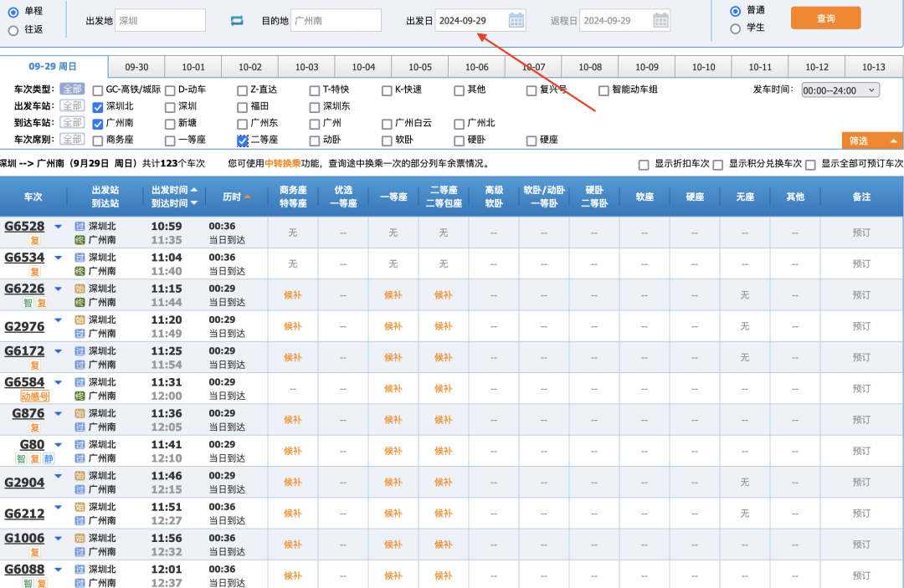
Task: Switch to the 09-30 date tab
Action: coord(136,67)
